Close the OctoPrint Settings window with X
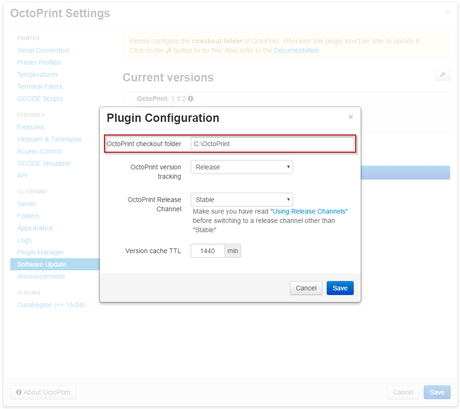 click(x=448, y=12)
